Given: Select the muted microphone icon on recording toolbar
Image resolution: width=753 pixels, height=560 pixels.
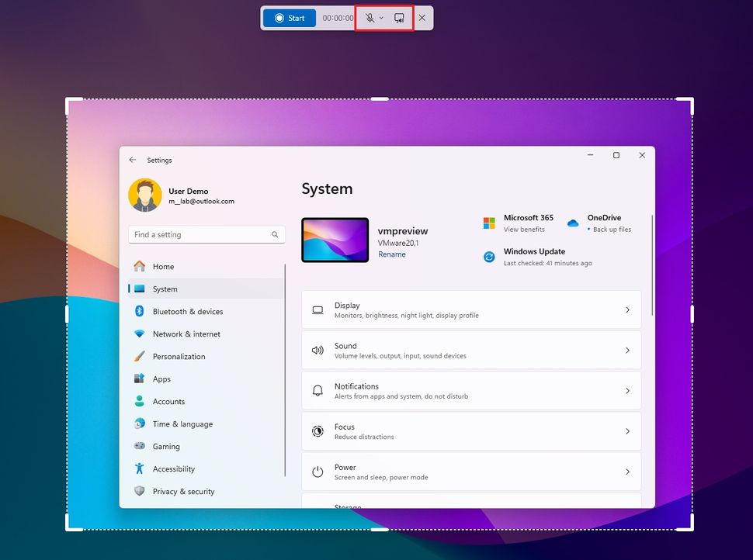Looking at the screenshot, I should (x=370, y=17).
